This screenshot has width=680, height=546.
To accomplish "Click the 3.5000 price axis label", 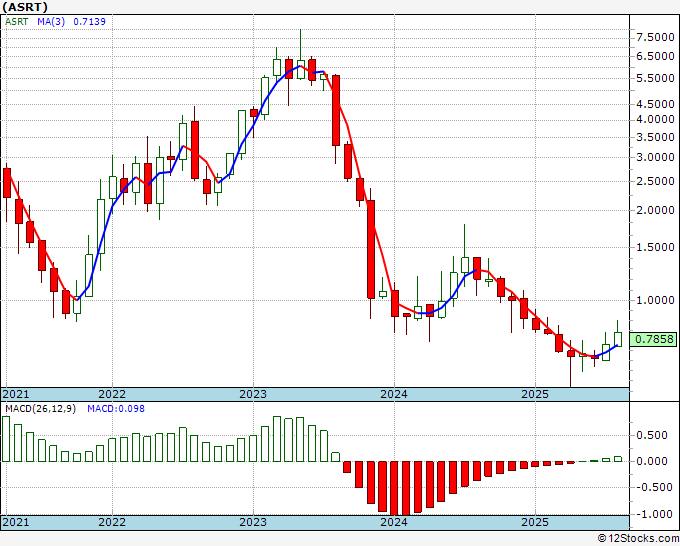I will (655, 137).
